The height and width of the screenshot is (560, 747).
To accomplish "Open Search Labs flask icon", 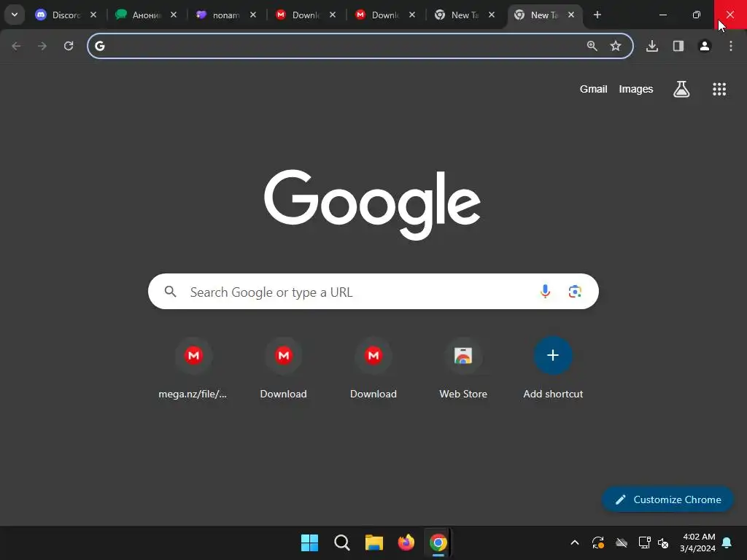I will click(681, 89).
